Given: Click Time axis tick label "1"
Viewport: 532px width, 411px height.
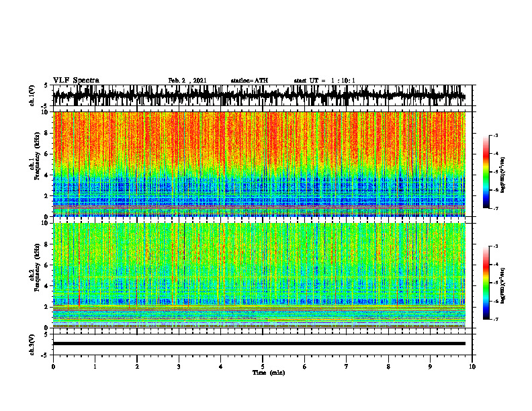Looking at the screenshot, I should (95, 367).
